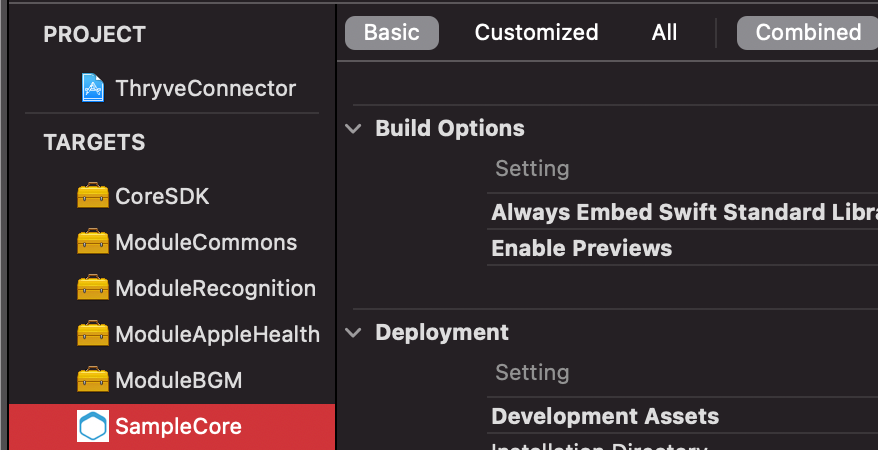This screenshot has height=450, width=878.
Task: Click the ModuleAppleHealth toolbox icon
Action: (93, 334)
